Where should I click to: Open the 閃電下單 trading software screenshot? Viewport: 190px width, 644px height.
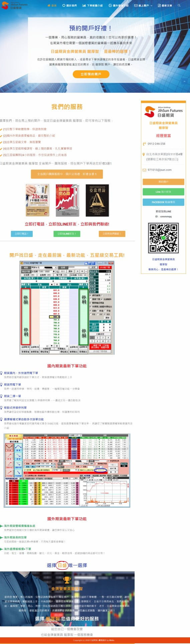point(67,308)
